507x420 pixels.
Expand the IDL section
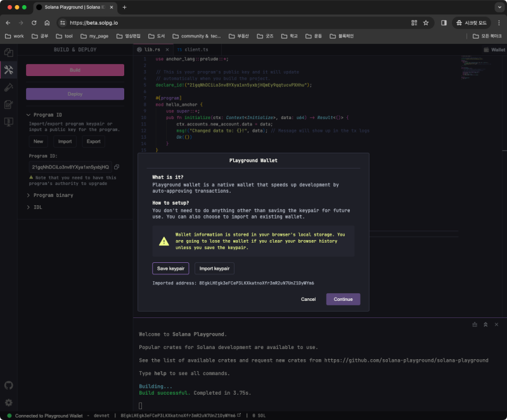pos(34,207)
